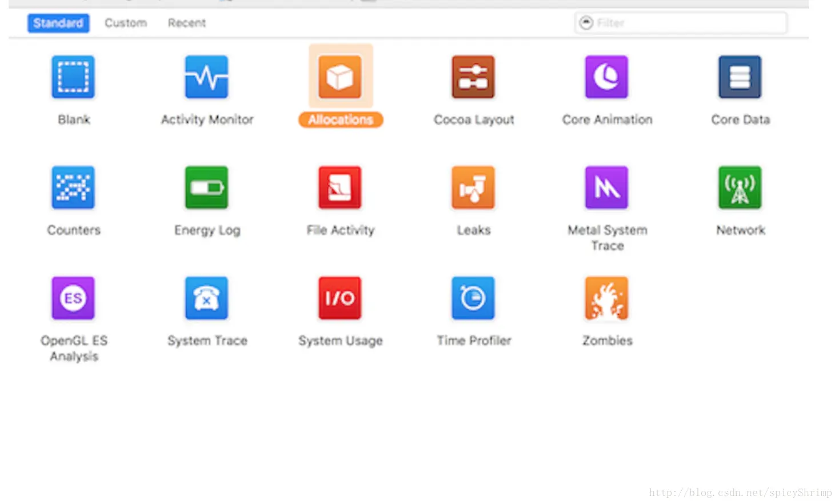Switch to the Standard tab
Image resolution: width=839 pixels, height=504 pixels.
58,23
